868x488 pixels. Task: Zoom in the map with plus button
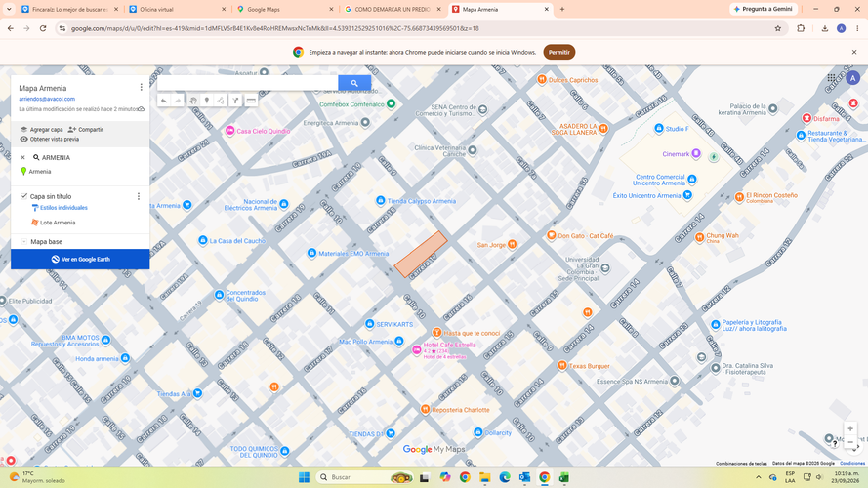[850, 428]
